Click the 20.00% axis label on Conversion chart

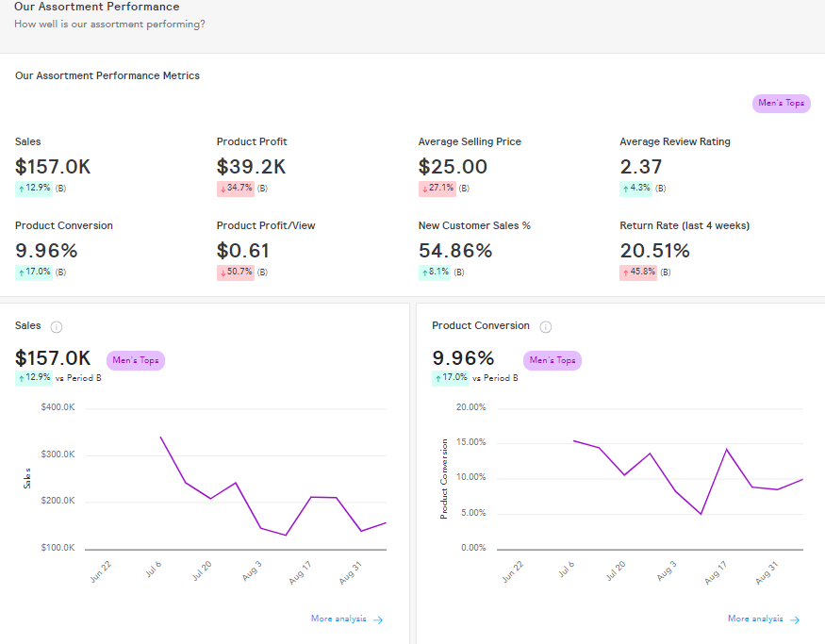pyautogui.click(x=470, y=407)
